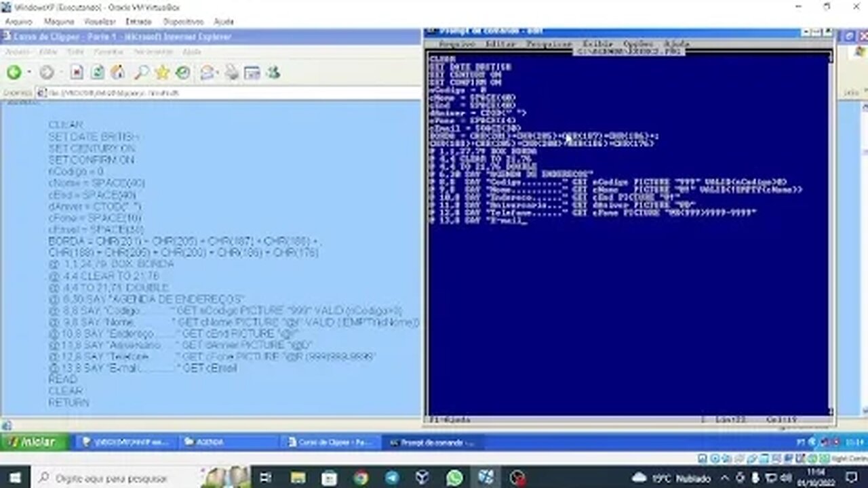Screen dimensions: 868x488
Task: Open VirtualBox Máquina menu
Action: click(x=59, y=22)
